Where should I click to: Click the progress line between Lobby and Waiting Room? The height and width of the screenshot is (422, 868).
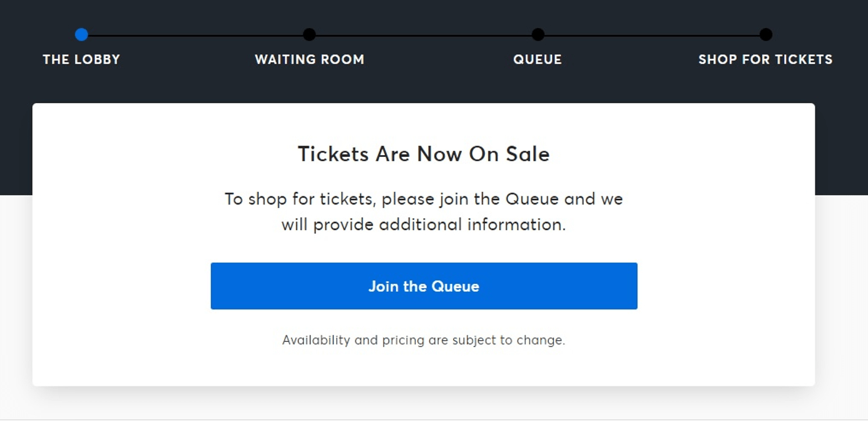[x=194, y=35]
